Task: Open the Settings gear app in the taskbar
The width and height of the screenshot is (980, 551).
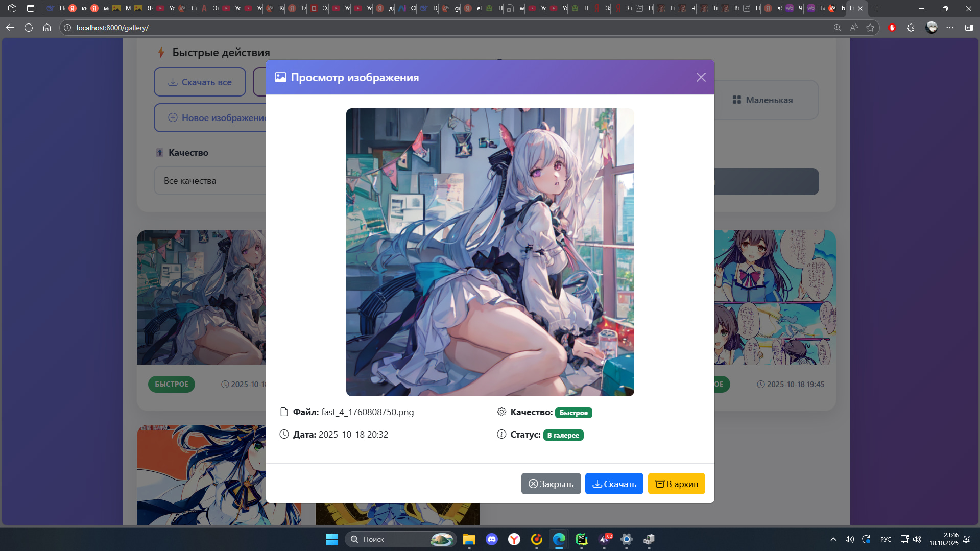Action: [x=627, y=539]
